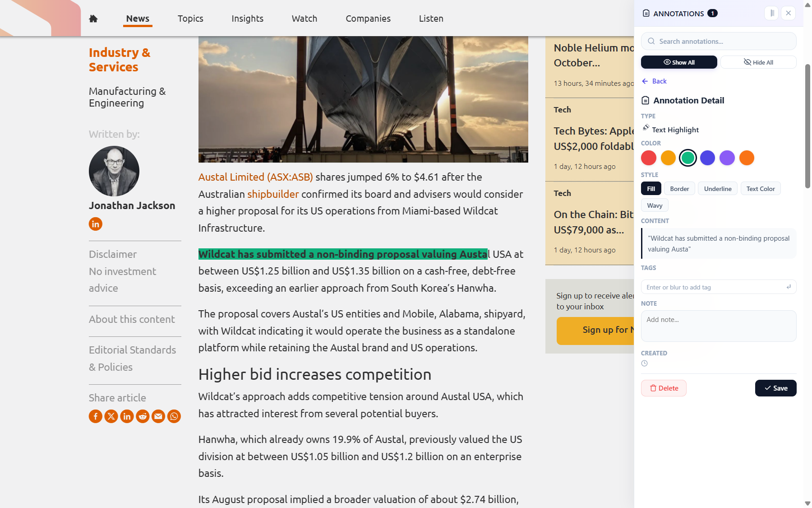Open the Tech Bytes Apple headline
Viewport: 812px width, 508px height.
(x=594, y=139)
